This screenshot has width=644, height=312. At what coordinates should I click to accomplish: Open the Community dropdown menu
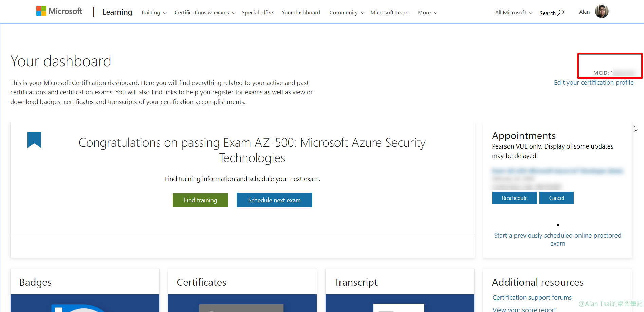coord(347,13)
